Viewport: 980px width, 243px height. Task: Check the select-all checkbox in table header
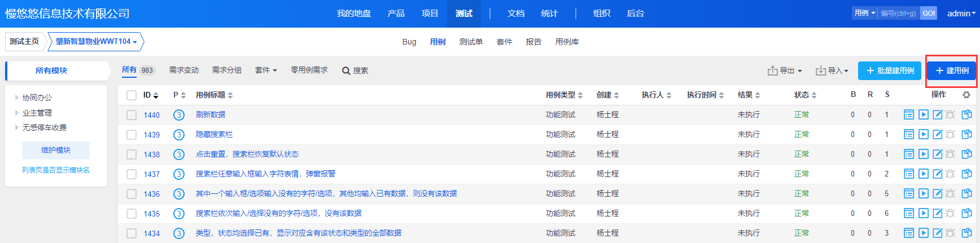tap(132, 95)
